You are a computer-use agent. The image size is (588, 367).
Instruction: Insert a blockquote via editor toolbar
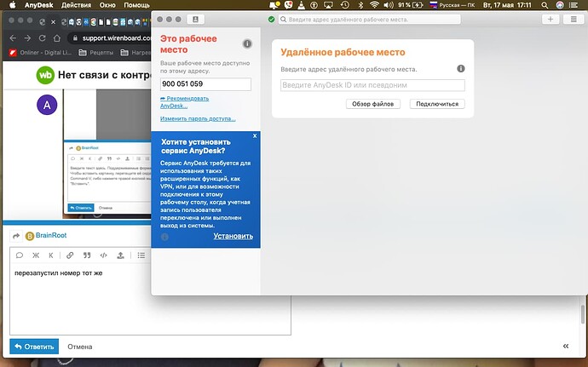tap(87, 255)
